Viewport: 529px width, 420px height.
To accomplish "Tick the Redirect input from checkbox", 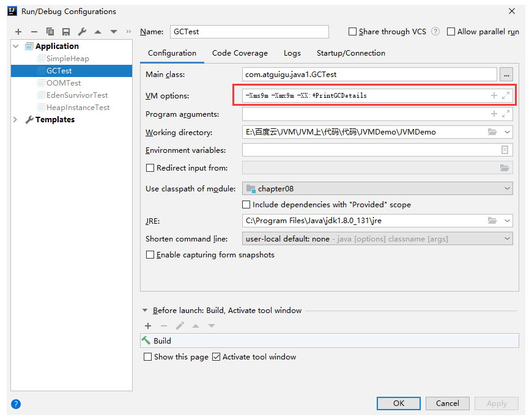I will (150, 168).
